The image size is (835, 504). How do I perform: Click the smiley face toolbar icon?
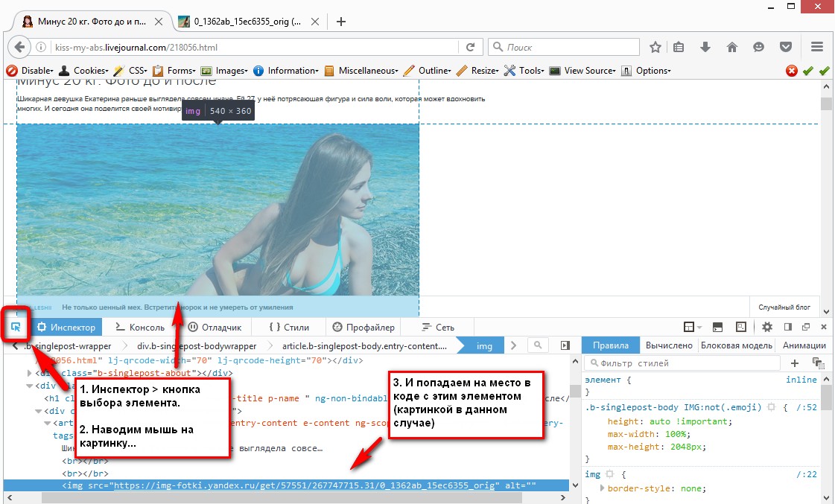click(x=758, y=47)
